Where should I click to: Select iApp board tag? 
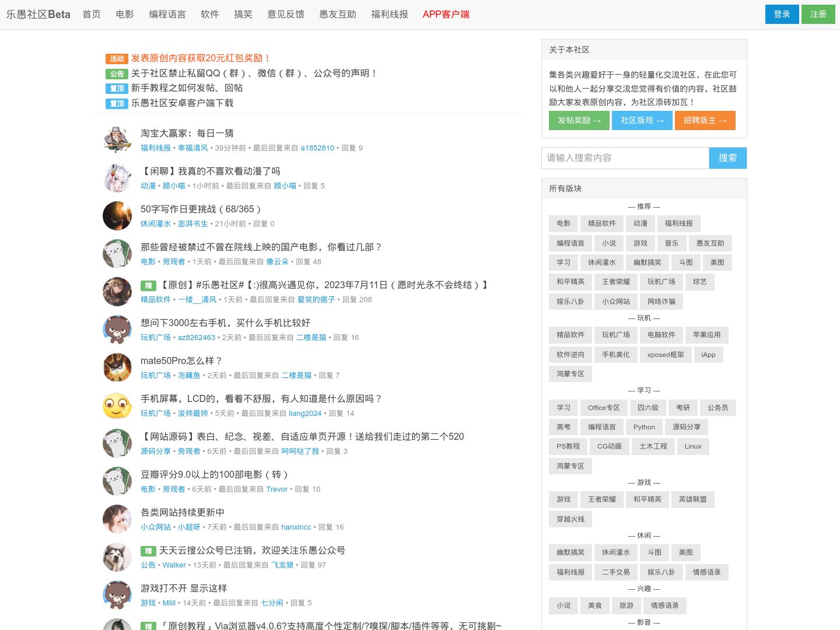point(708,355)
